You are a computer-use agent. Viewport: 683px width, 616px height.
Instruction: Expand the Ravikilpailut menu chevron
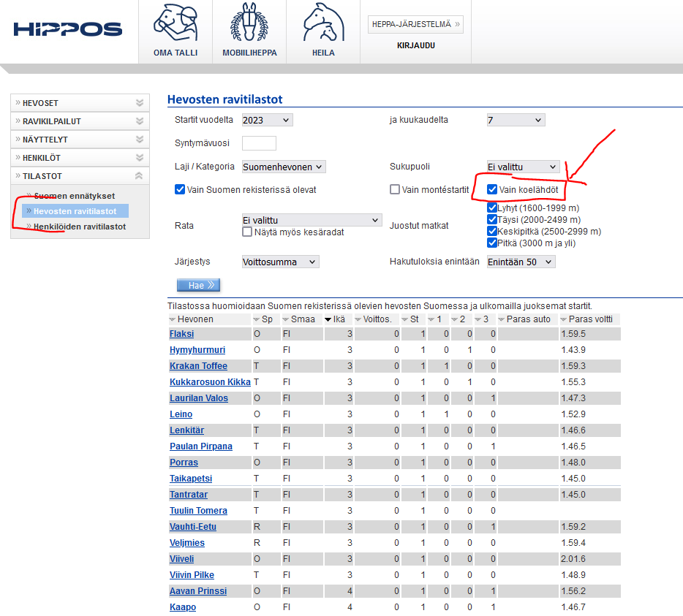140,121
